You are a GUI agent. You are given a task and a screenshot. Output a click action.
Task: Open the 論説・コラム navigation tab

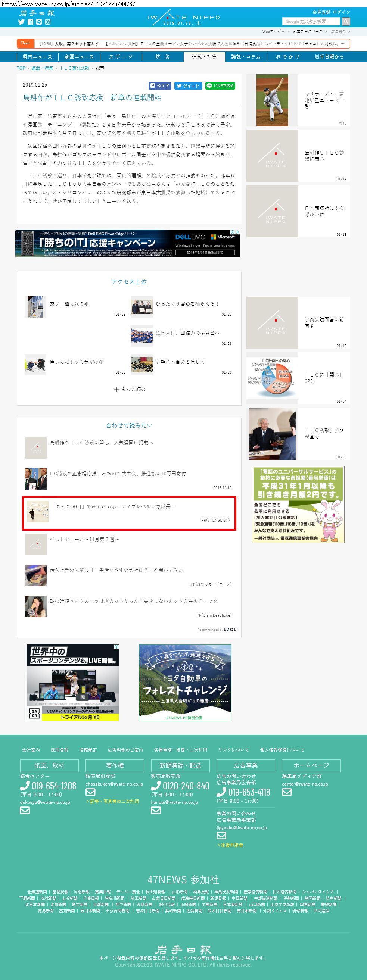pyautogui.click(x=246, y=57)
